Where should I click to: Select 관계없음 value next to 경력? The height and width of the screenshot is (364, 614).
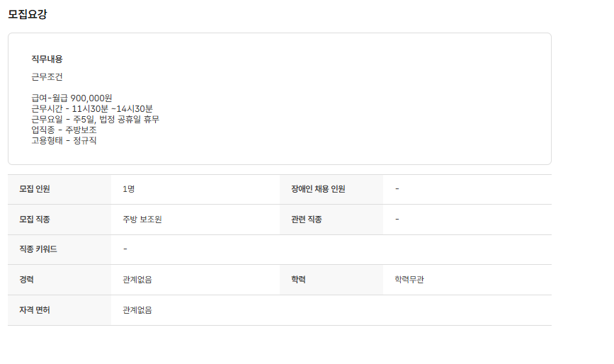tap(137, 280)
